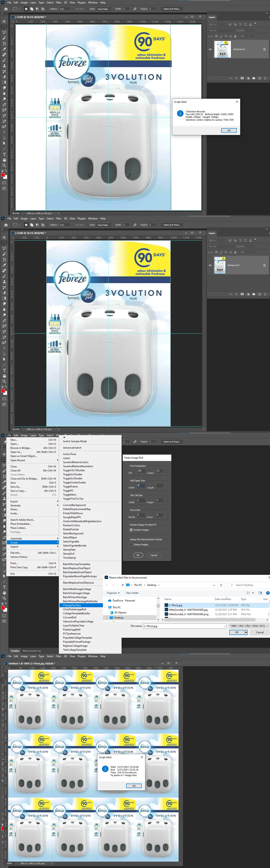Check the Stamp Images checkbox
This screenshot has width=270, height=868.
click(x=131, y=545)
